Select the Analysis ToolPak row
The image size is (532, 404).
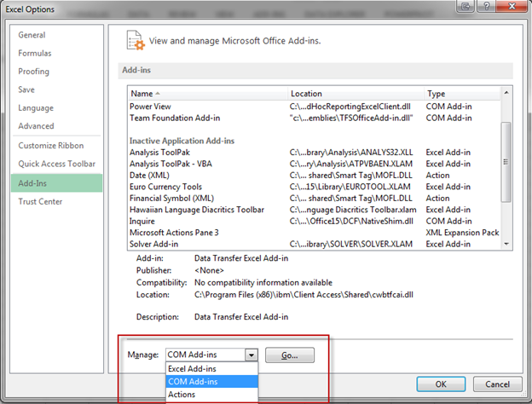click(315, 153)
